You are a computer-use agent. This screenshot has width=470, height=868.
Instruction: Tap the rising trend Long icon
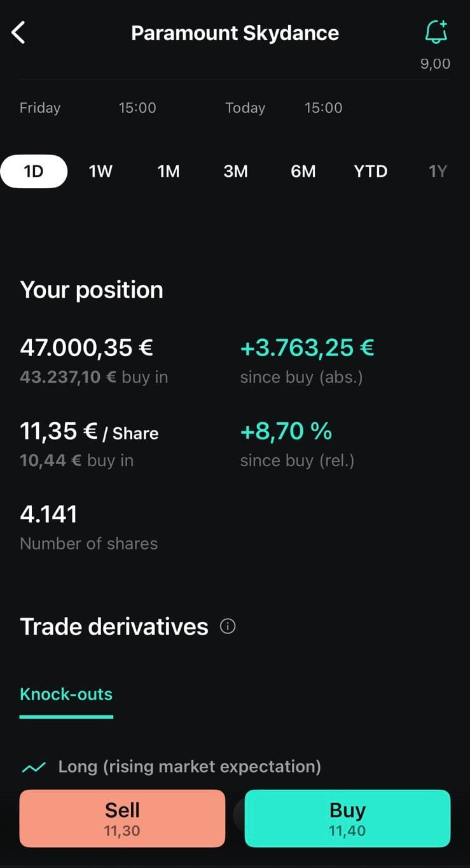click(34, 768)
